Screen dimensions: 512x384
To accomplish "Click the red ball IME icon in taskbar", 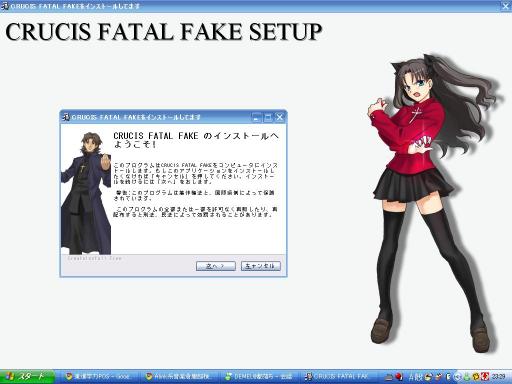I will coord(399,377).
